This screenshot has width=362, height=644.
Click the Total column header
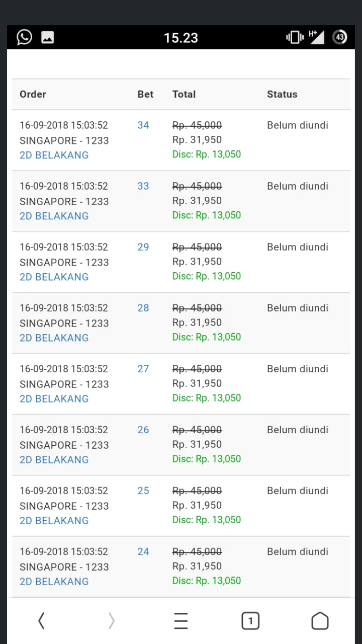[x=184, y=94]
